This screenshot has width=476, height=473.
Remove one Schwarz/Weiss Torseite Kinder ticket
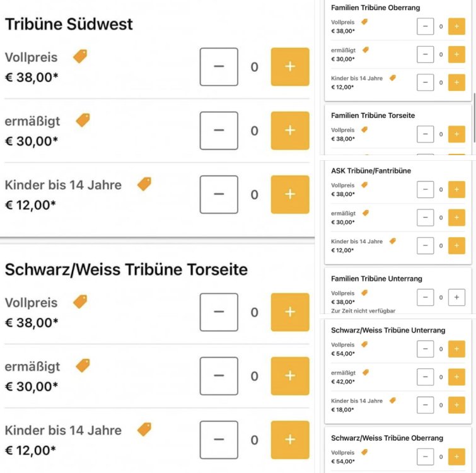click(x=219, y=440)
